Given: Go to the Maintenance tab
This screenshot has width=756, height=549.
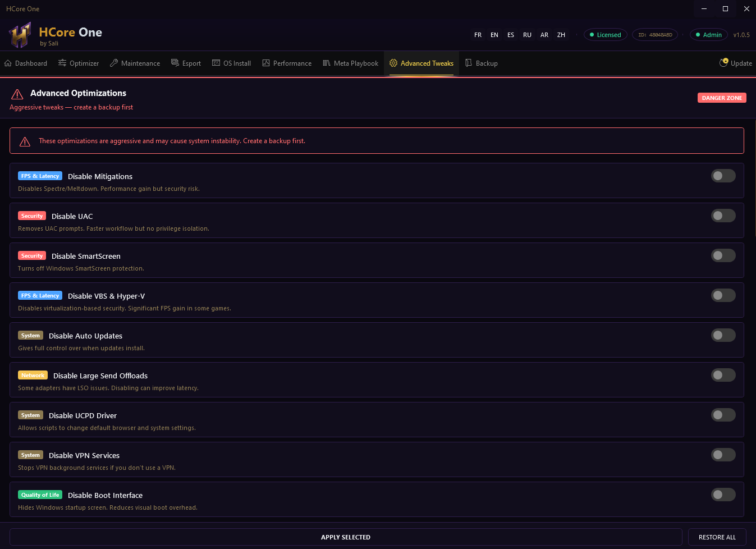Looking at the screenshot, I should [135, 63].
